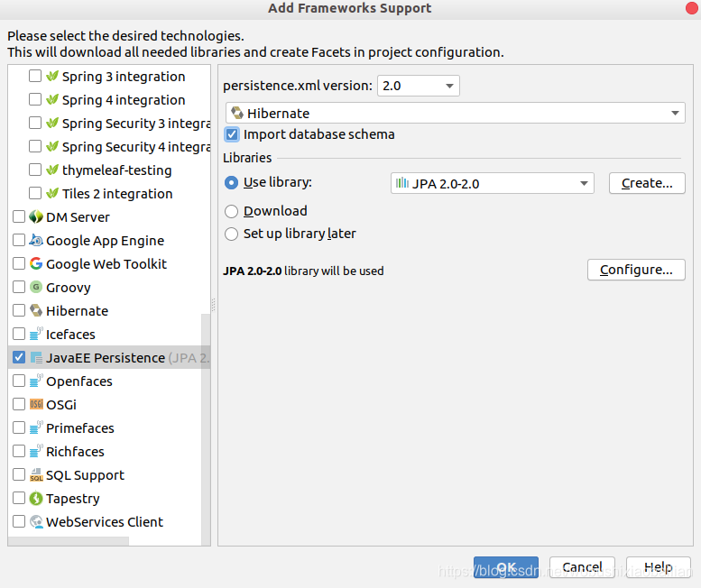Click the Hibernate icon in the technologies list

(36, 310)
